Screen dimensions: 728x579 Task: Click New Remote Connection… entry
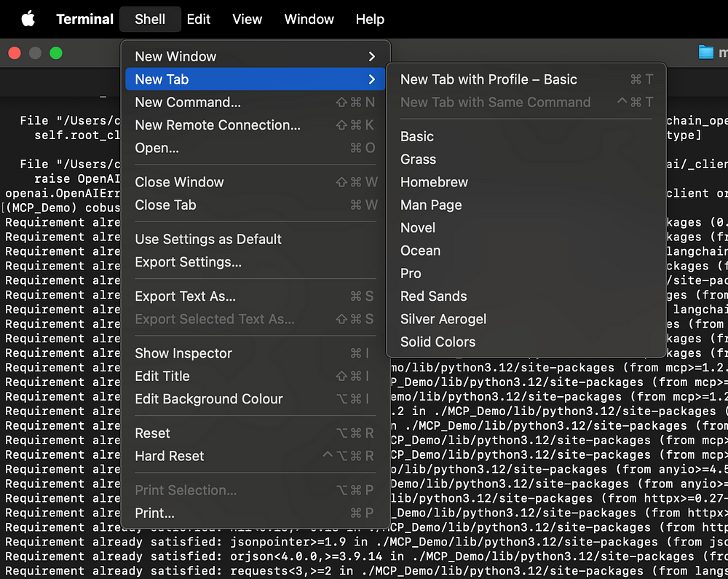pyautogui.click(x=218, y=125)
